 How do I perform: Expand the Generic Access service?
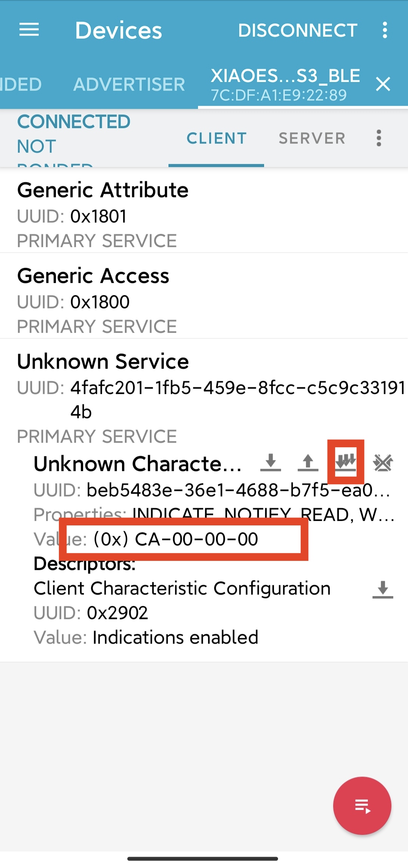click(204, 300)
